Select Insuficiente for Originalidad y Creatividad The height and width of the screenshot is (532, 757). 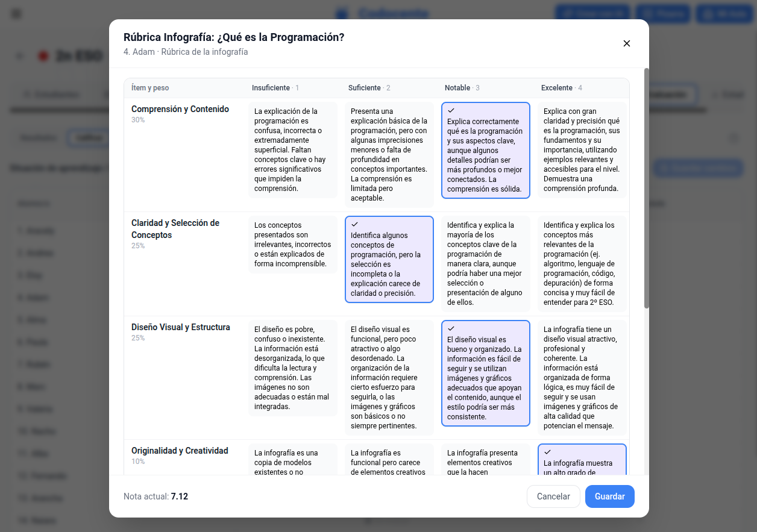[x=293, y=460]
